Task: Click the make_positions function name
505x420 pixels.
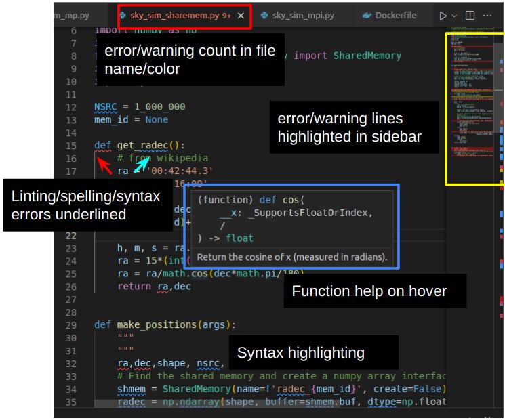Action: pos(157,324)
